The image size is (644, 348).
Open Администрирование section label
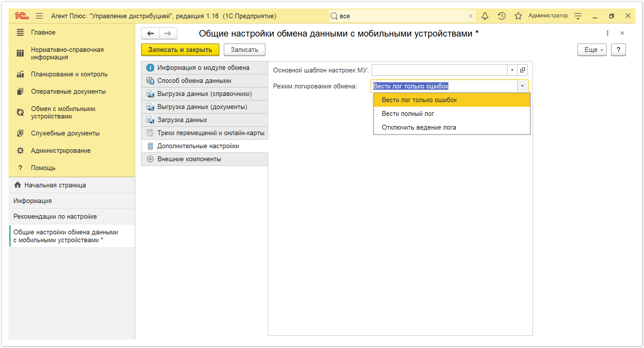(61, 150)
